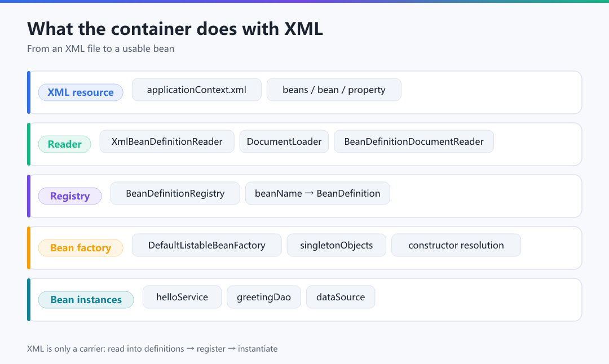Click the beanName → BeanDefinition chip
This screenshot has height=364, width=609.
(x=317, y=193)
